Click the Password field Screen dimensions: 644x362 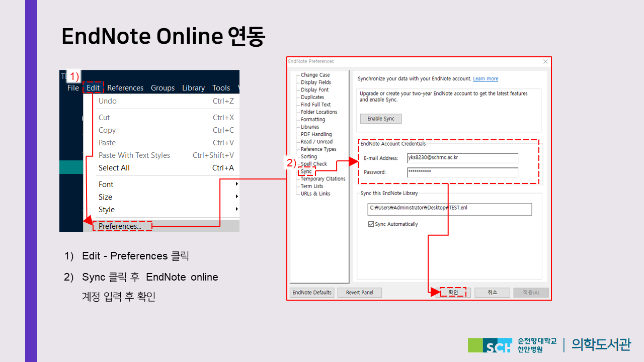[x=462, y=172]
